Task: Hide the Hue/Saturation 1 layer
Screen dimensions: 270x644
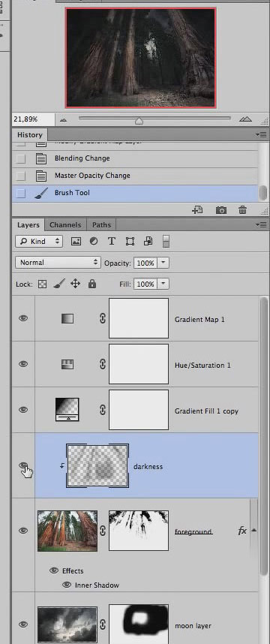Action: point(23,364)
